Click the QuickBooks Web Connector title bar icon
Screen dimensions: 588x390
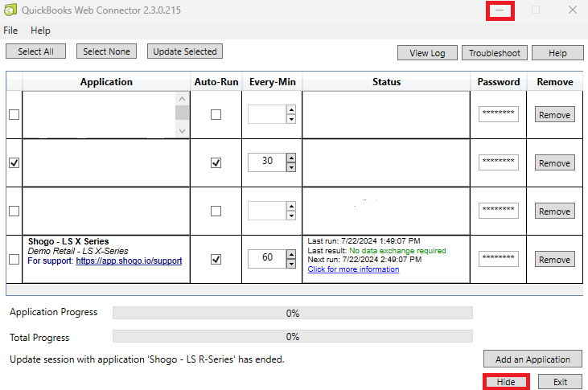[x=10, y=10]
